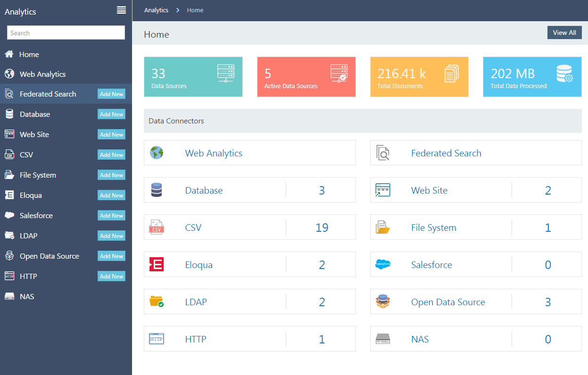Click the HTTP connector icon

156,339
